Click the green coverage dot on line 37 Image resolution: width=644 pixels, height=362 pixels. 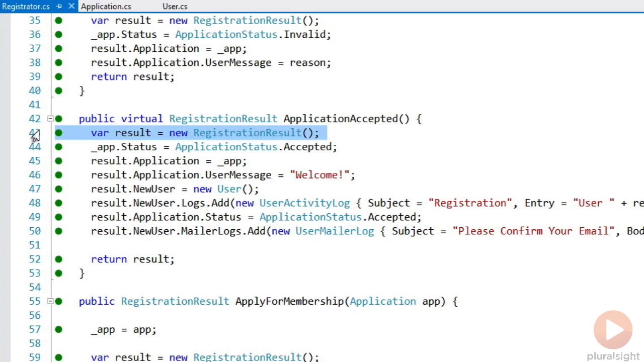[x=59, y=49]
